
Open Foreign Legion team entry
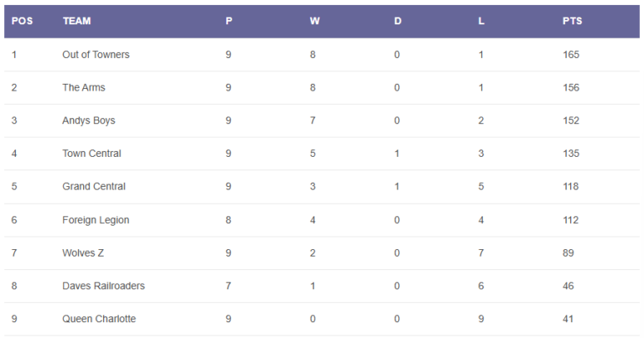(96, 220)
